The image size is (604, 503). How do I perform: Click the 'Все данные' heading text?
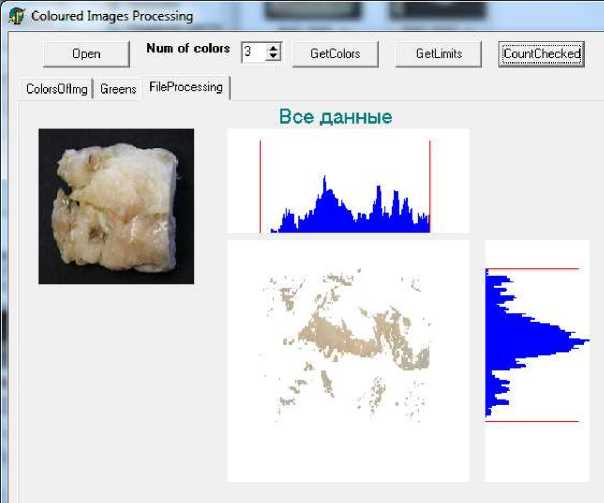(336, 116)
